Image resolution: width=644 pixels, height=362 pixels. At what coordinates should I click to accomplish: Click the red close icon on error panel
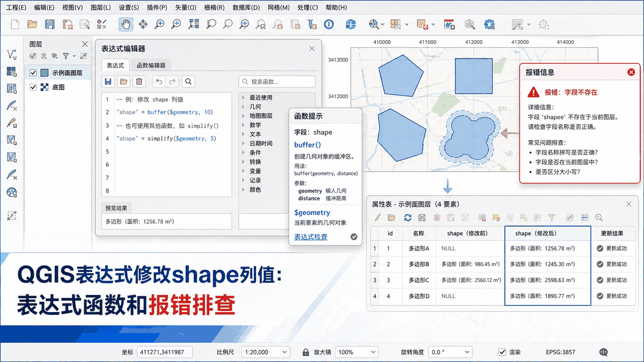[x=631, y=72]
